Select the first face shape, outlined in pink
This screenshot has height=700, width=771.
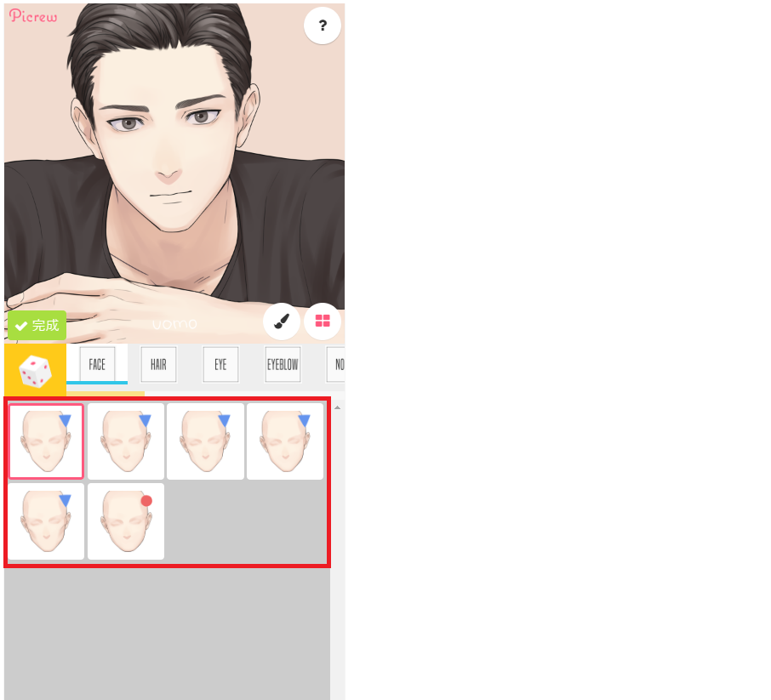pos(46,441)
